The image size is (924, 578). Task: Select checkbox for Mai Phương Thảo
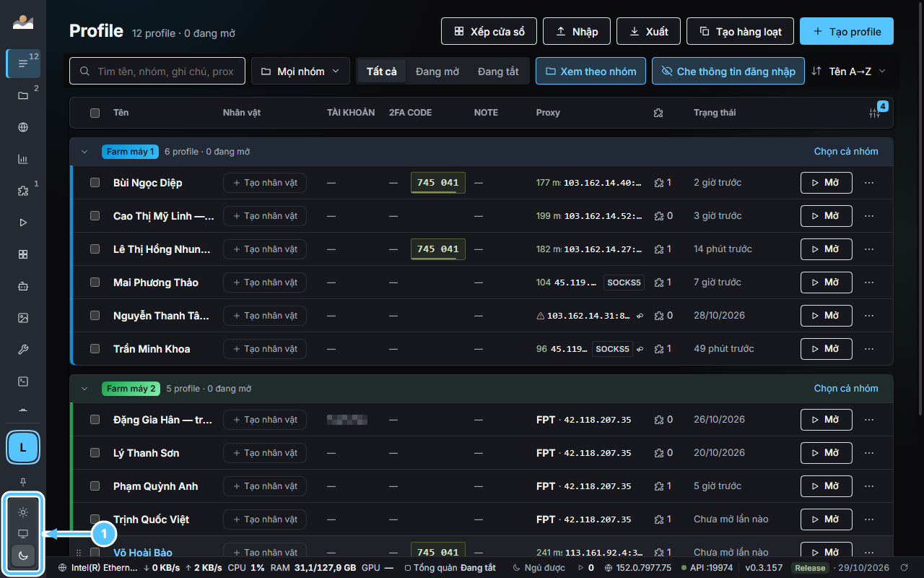95,282
